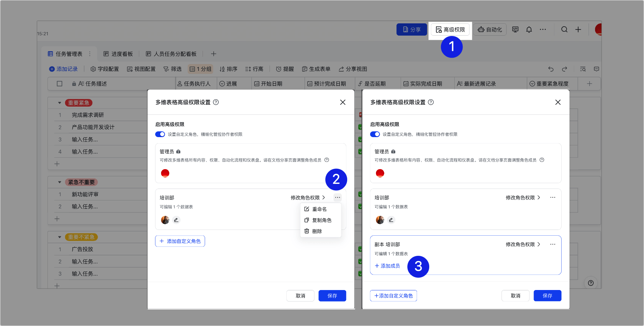Image resolution: width=644 pixels, height=326 pixels.
Task: Open the 提醒 reminder tool
Action: coord(285,69)
